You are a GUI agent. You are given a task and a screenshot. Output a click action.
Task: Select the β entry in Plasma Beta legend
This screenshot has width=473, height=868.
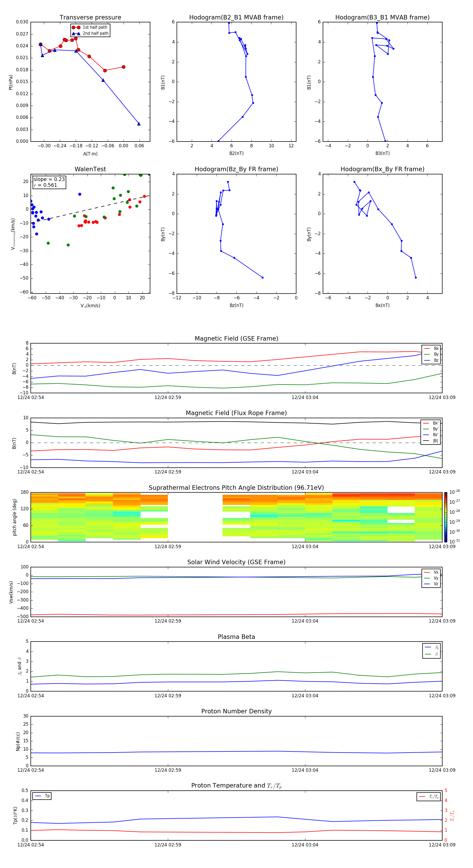click(431, 654)
